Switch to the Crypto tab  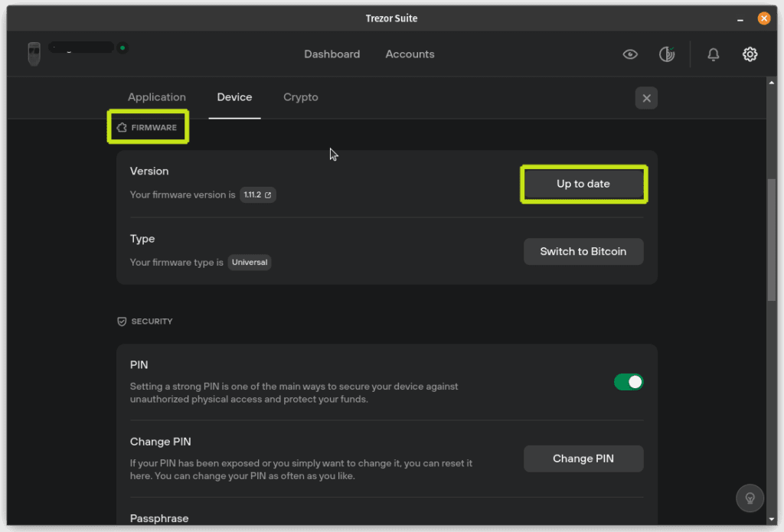(x=301, y=97)
